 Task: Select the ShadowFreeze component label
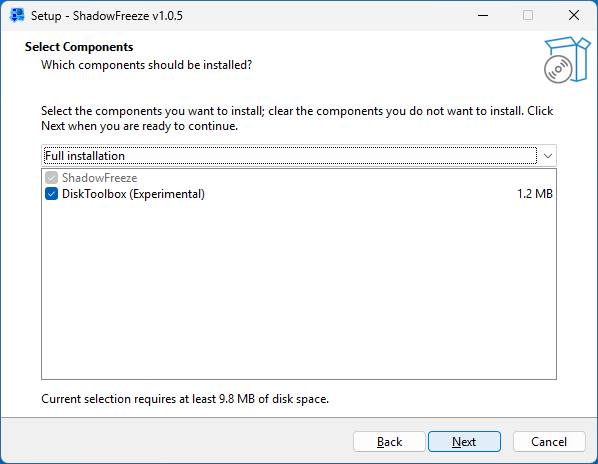coord(100,178)
